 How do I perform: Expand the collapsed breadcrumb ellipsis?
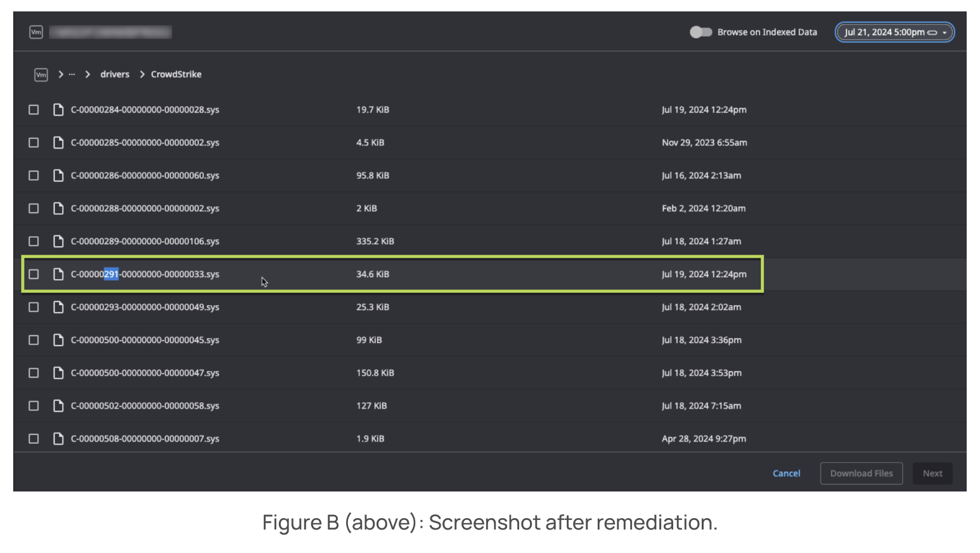tap(72, 75)
